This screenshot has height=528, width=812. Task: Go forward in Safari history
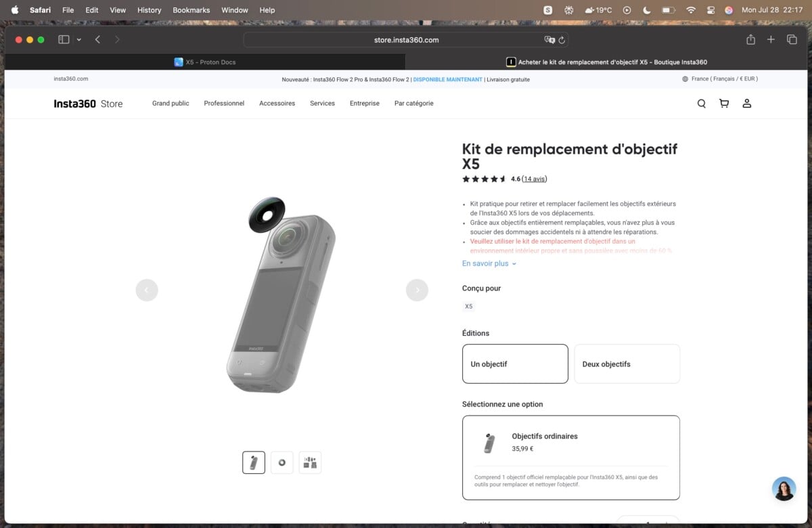[117, 40]
